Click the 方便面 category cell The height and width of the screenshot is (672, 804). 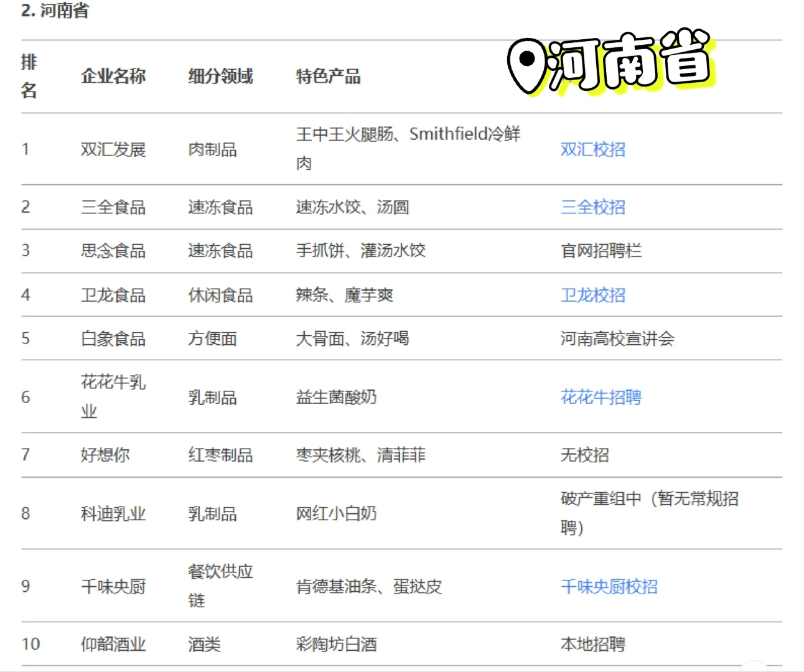tap(212, 338)
